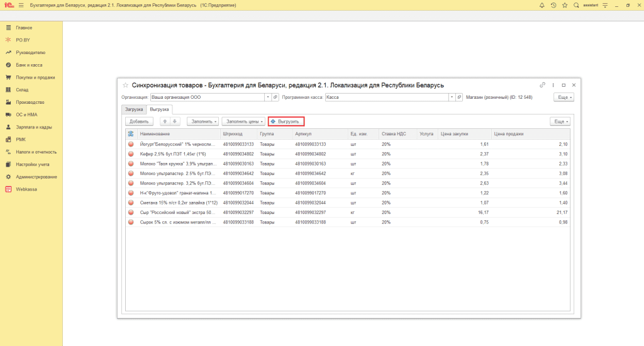Image resolution: width=644 pixels, height=346 pixels.
Task: Click the Организация input field
Action: point(208,98)
